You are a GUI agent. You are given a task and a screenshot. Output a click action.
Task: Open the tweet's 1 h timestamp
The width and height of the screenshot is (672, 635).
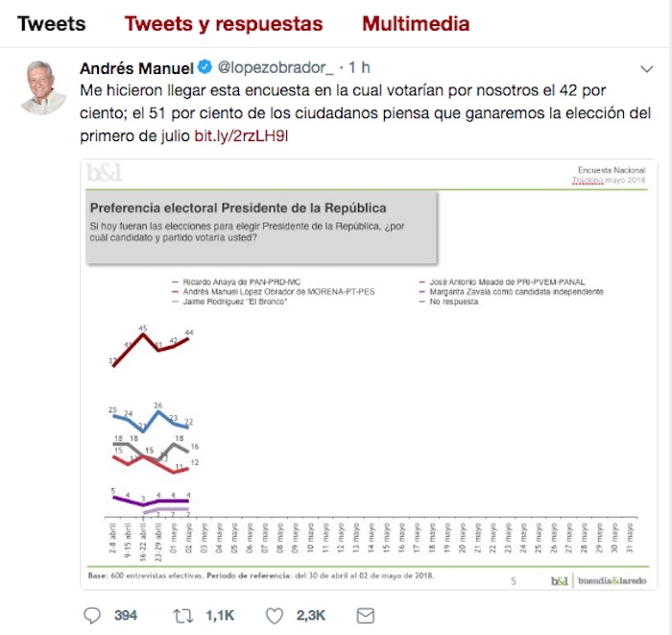[359, 69]
